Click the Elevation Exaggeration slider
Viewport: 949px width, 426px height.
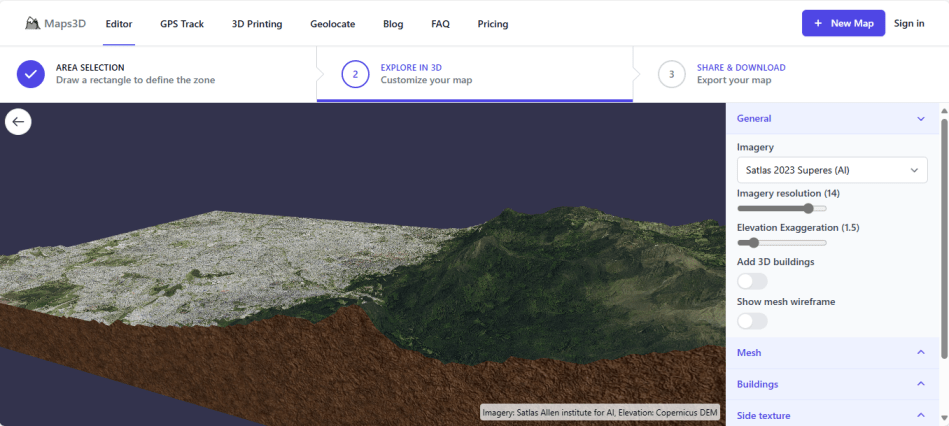point(782,242)
